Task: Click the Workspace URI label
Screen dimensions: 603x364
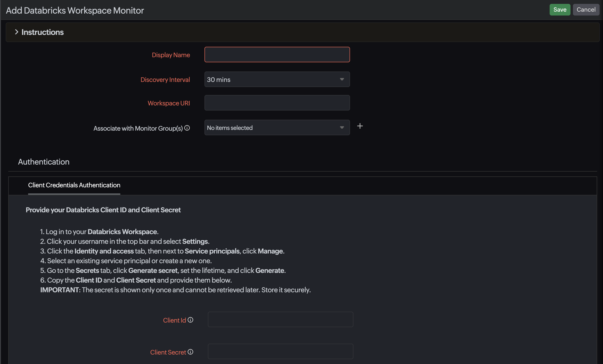Action: [169, 103]
